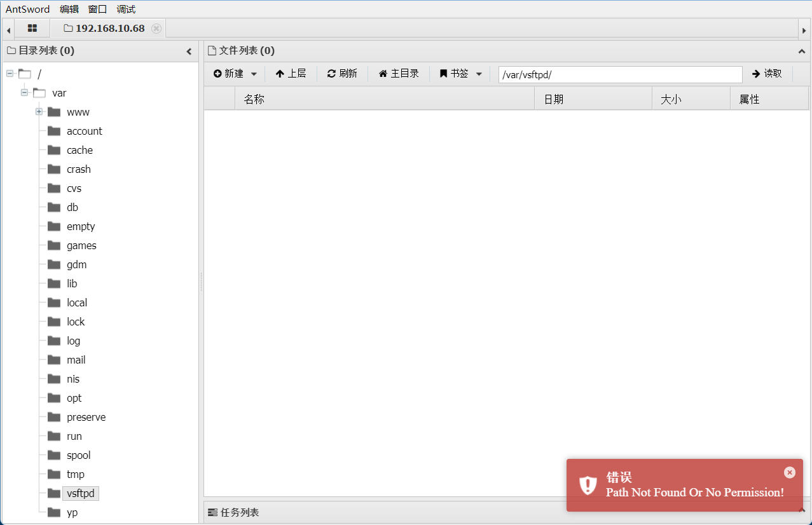Select the mail folder
812x525 pixels.
[76, 360]
